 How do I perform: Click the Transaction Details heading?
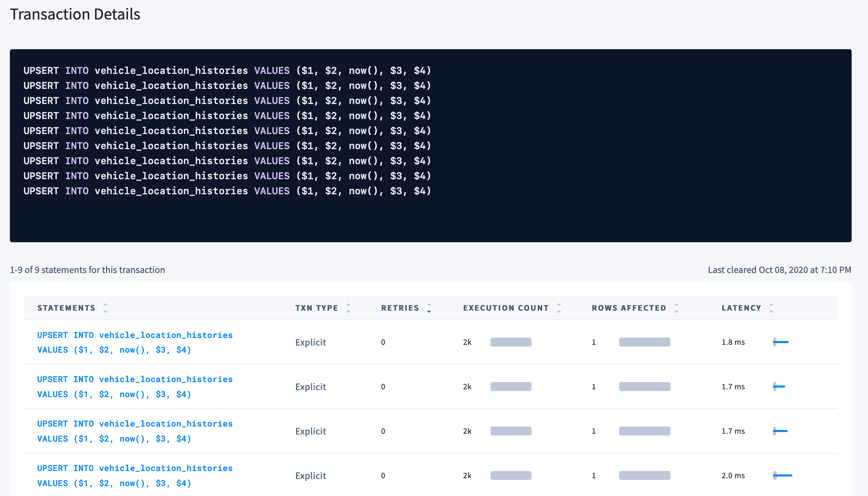[x=76, y=14]
